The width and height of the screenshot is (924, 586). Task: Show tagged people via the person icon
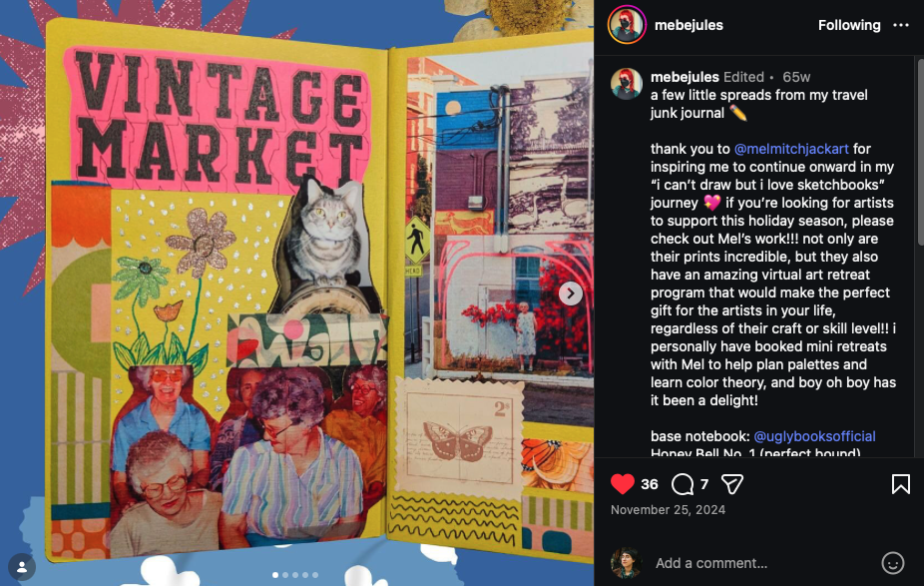(22, 567)
